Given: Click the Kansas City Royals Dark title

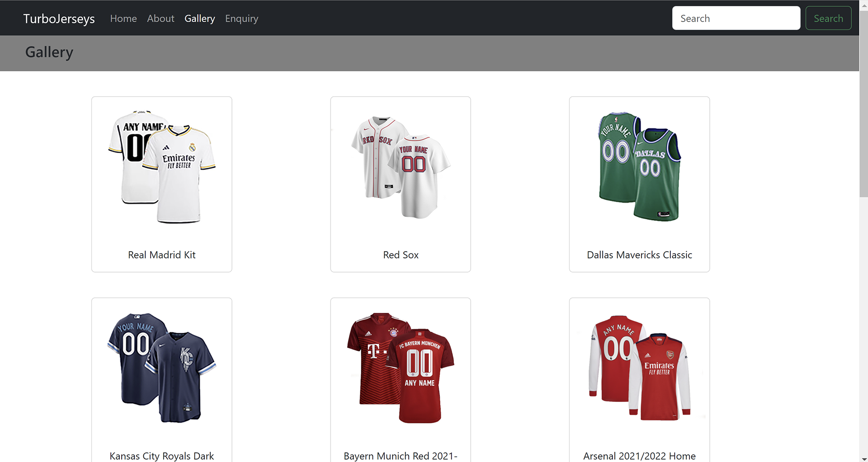Looking at the screenshot, I should 161,456.
